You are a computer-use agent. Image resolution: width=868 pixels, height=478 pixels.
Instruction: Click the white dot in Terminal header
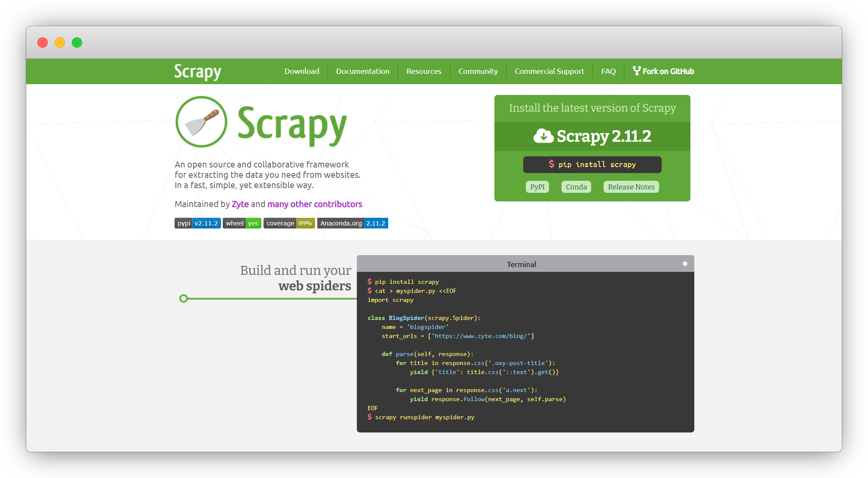[x=685, y=264]
